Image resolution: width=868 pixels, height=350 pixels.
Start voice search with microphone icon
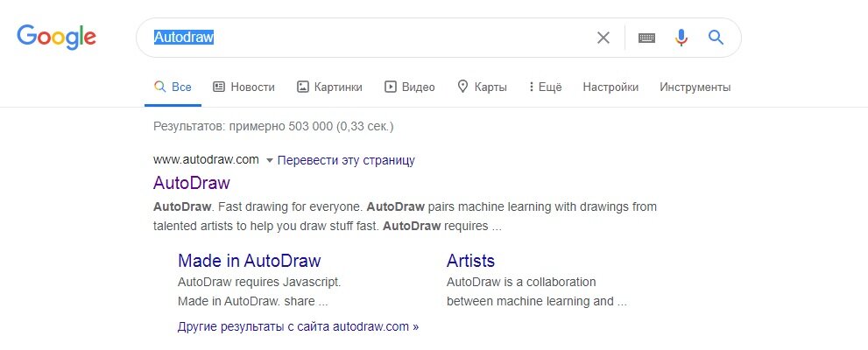[x=681, y=38]
